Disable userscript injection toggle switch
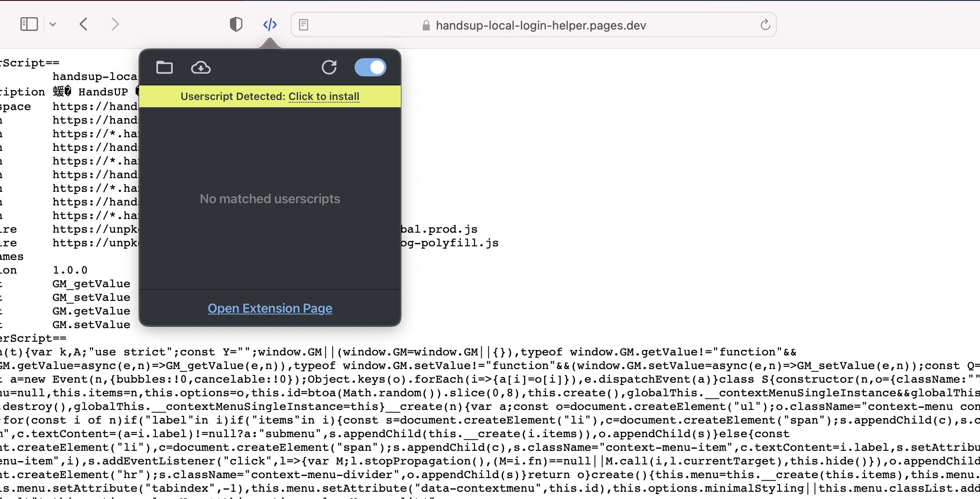The height and width of the screenshot is (499, 980). [x=370, y=68]
